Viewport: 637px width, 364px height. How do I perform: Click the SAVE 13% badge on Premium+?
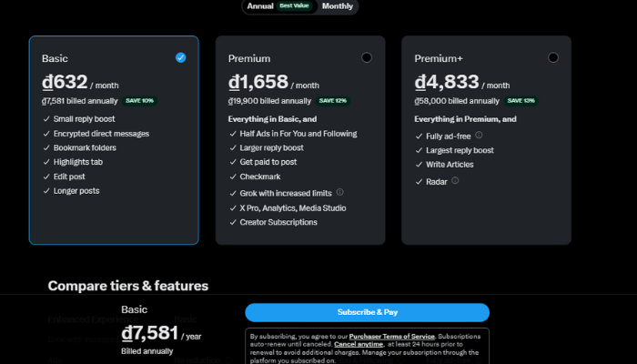click(x=520, y=101)
